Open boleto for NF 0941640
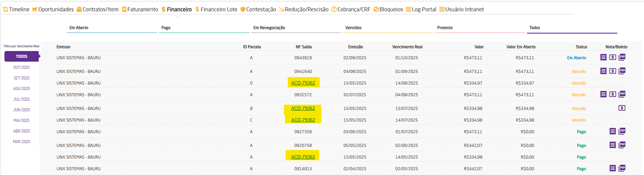 (613, 71)
